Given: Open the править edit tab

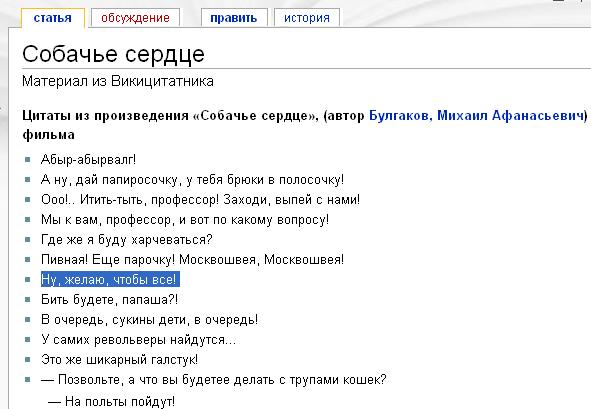Looking at the screenshot, I should 234,18.
